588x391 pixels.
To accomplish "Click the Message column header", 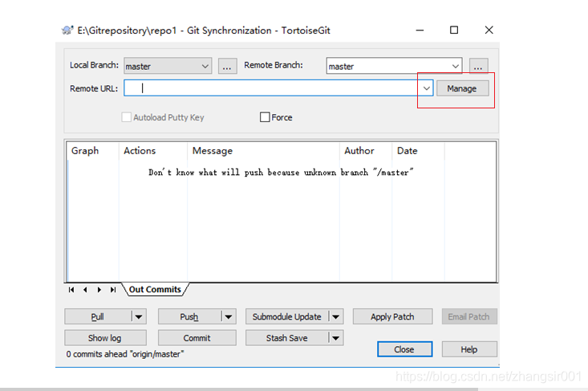I will 263,151.
